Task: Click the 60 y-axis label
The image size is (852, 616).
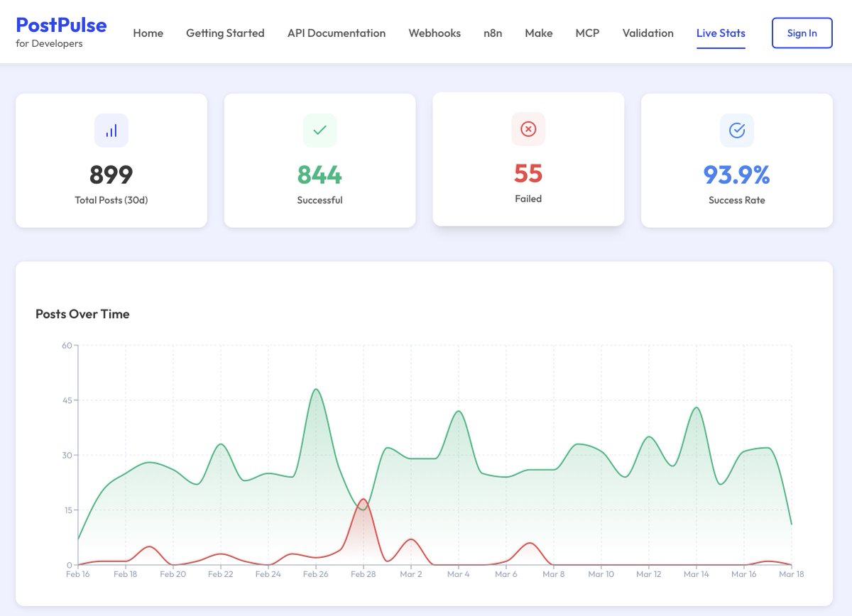Action: pos(67,346)
